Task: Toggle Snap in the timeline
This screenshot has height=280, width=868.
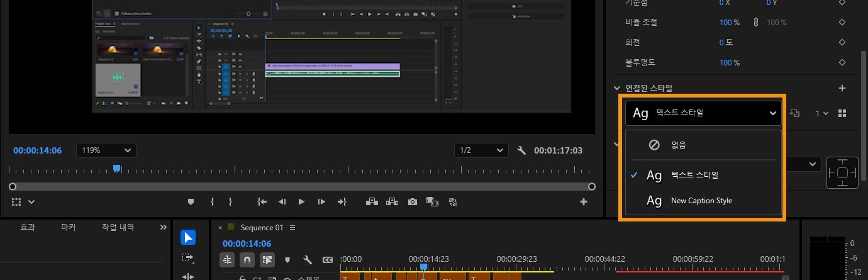Action: point(247,259)
